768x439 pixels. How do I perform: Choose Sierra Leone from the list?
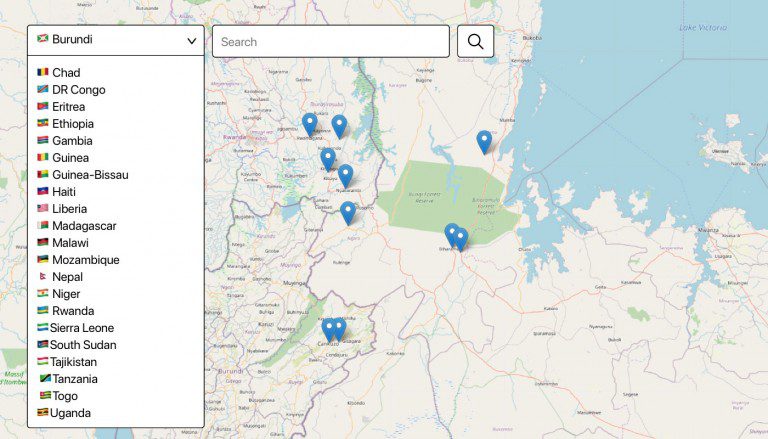76,328
